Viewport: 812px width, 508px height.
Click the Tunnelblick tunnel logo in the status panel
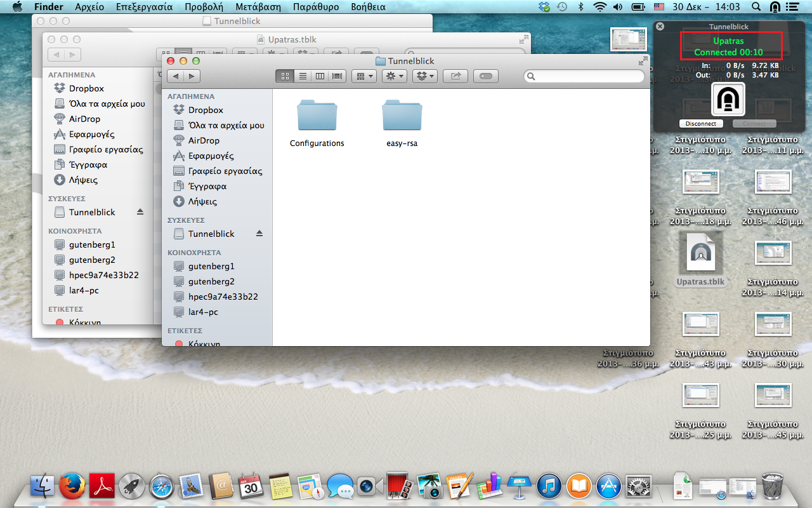tap(728, 98)
